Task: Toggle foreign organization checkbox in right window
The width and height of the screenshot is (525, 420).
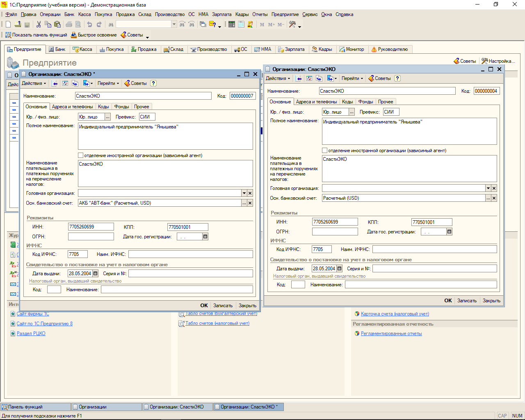Action: point(325,151)
